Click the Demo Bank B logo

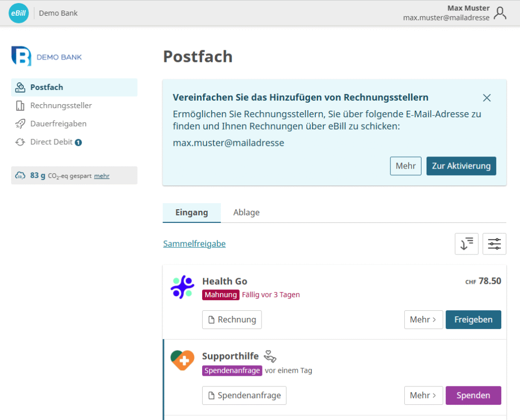coord(21,56)
